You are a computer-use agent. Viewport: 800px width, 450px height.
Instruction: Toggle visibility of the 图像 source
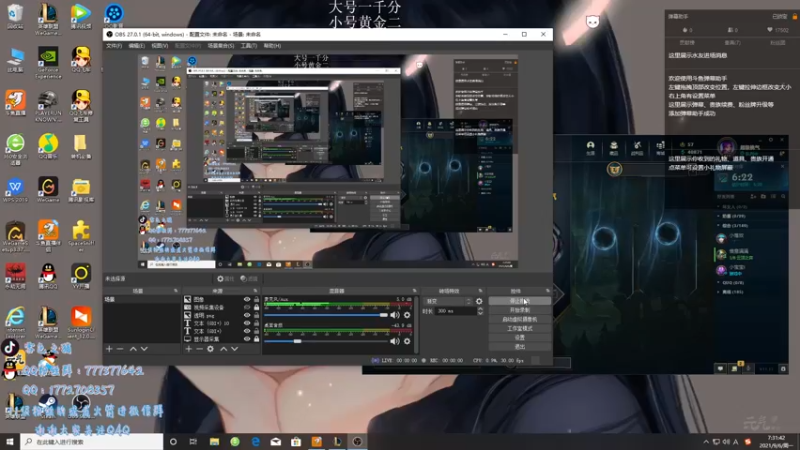point(247,299)
